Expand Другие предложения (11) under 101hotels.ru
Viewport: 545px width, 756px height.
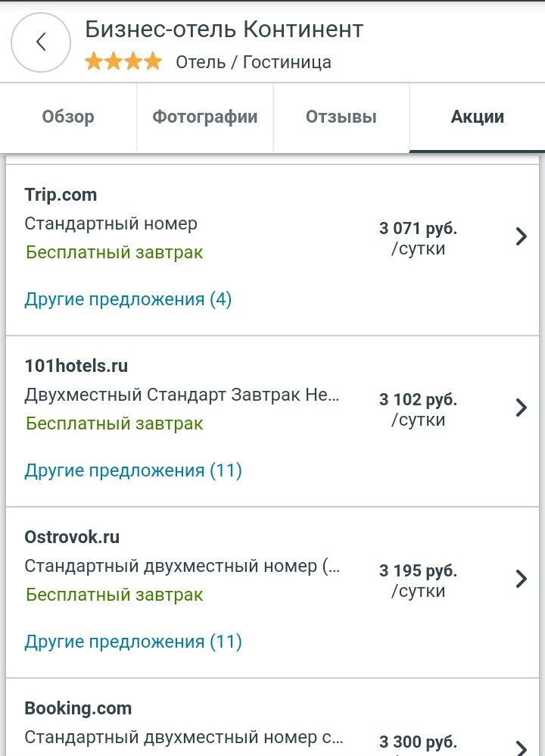pos(133,470)
